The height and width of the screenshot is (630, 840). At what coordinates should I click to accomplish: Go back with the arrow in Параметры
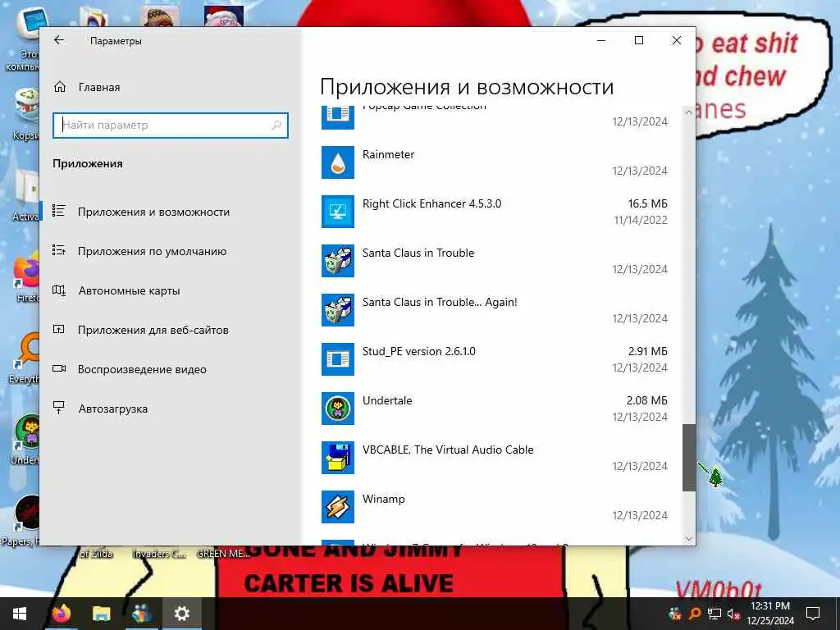click(59, 40)
